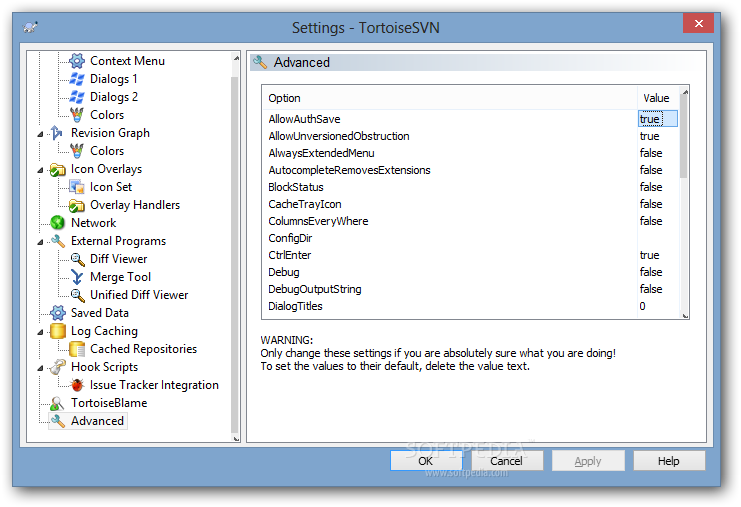Select the Debug option row
The image size is (741, 507).
coord(471,272)
